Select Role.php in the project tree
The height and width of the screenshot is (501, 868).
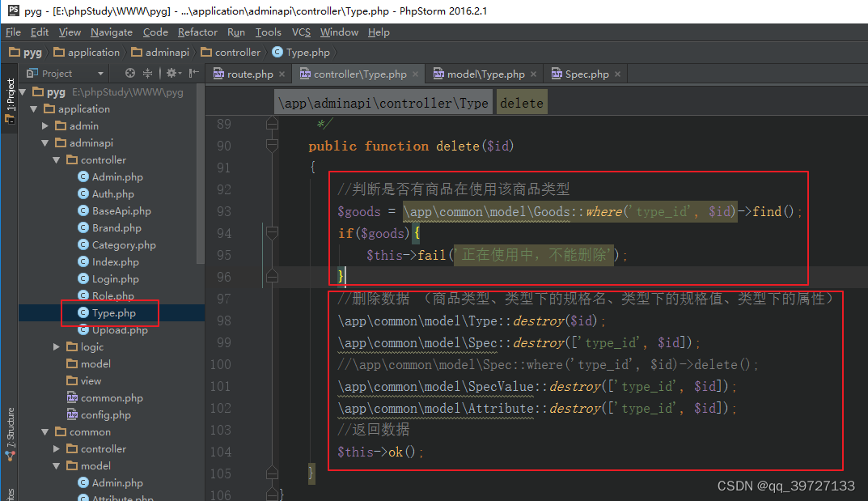point(106,295)
